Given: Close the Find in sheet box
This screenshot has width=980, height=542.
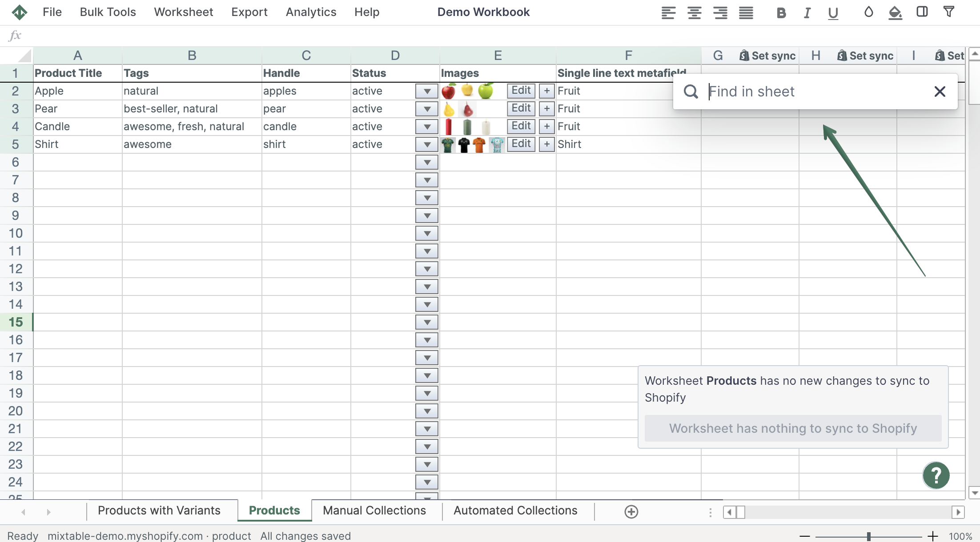Looking at the screenshot, I should pyautogui.click(x=940, y=92).
